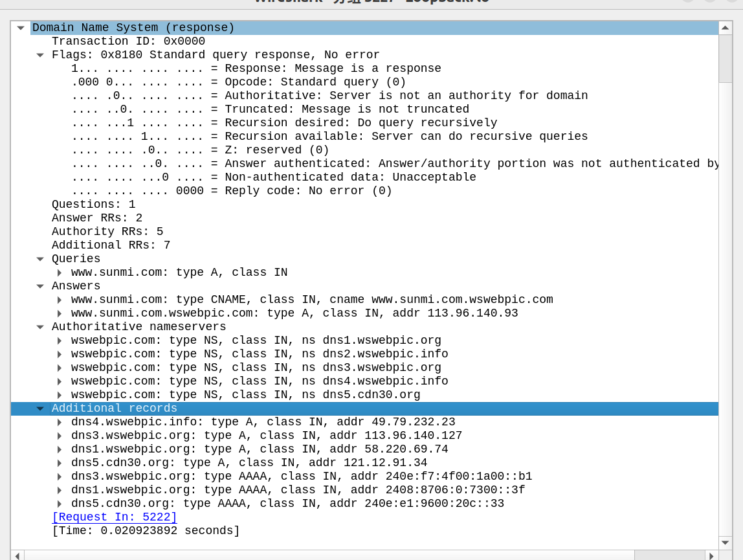
Task: Collapse the Domain Name System (response) tree
Action: [x=20, y=28]
